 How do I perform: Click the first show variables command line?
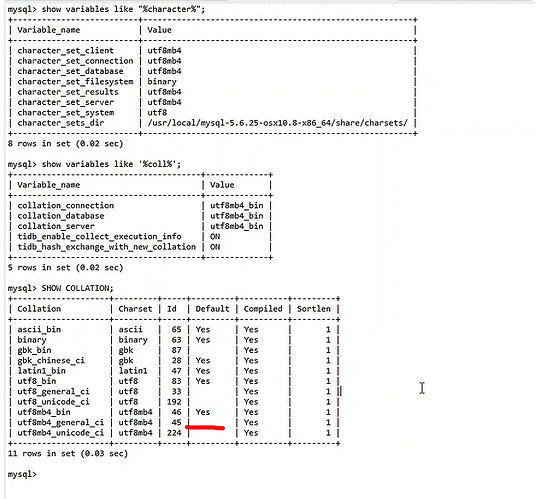coord(106,9)
